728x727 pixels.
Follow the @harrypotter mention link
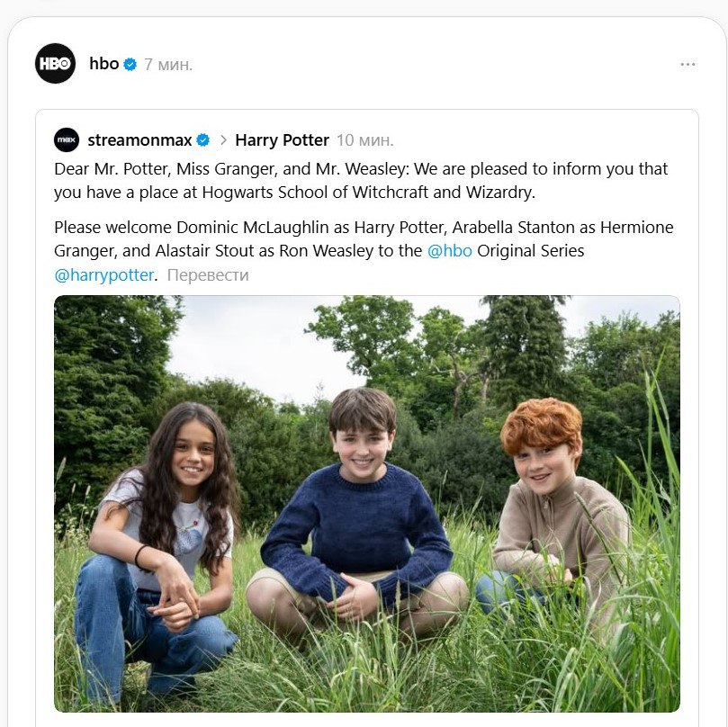[x=103, y=275]
